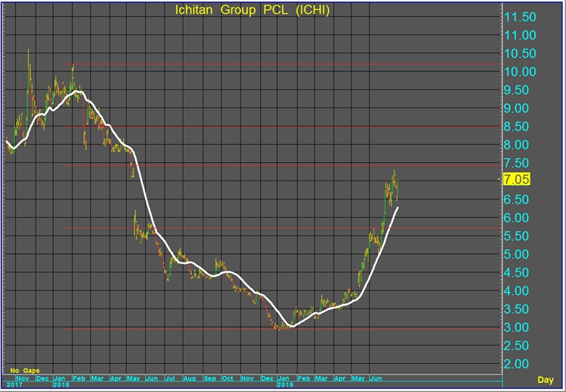Click the Day timeframe label

[x=546, y=380]
